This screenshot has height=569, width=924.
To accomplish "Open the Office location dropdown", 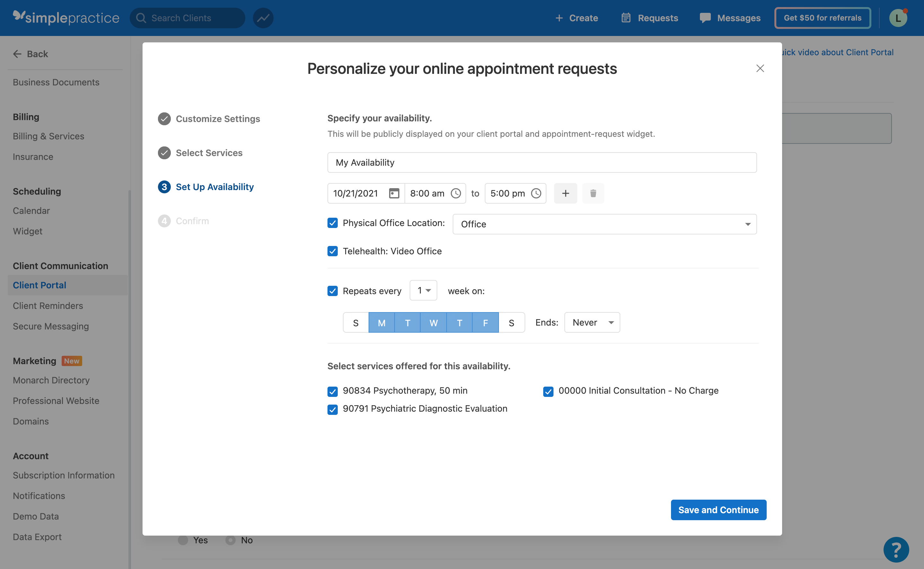I will click(604, 224).
